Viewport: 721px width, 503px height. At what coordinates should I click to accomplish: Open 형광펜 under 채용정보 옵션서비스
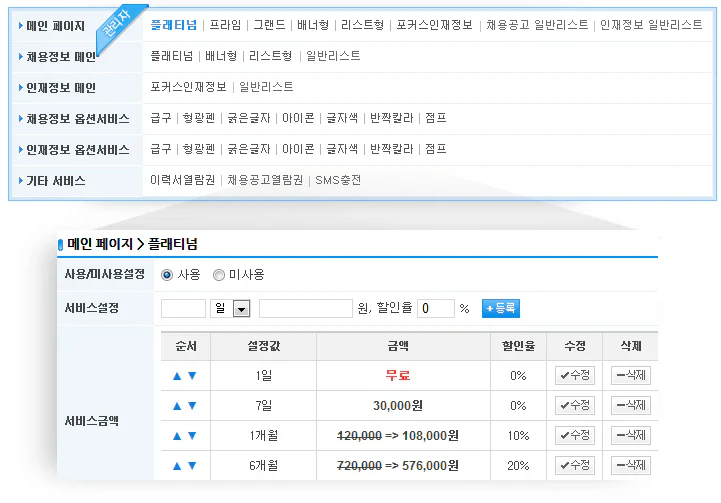click(199, 118)
